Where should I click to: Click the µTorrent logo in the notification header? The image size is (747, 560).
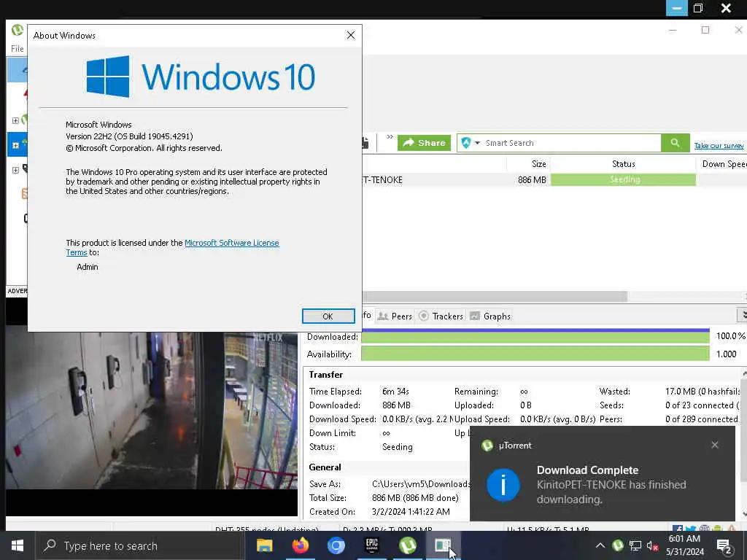point(487,446)
